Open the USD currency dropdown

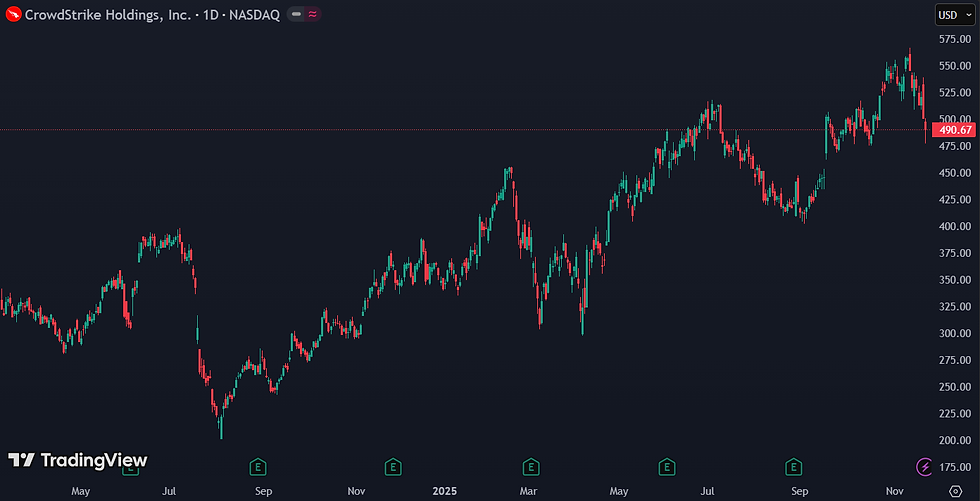pos(954,15)
